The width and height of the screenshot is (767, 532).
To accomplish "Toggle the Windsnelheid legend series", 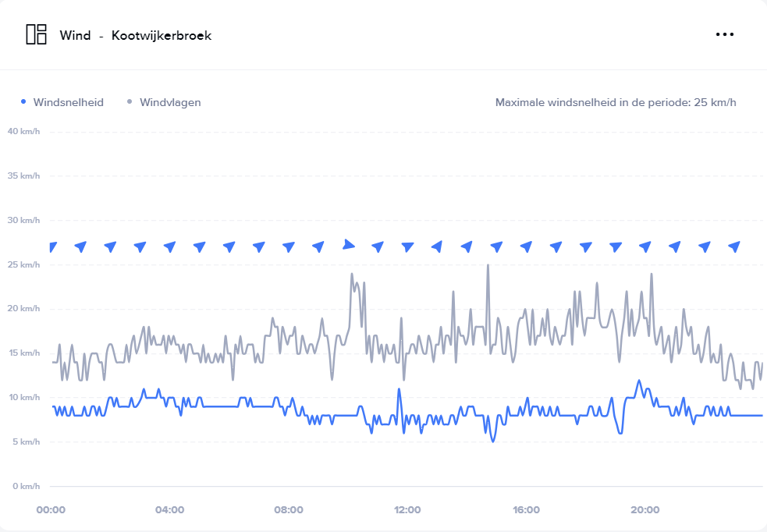I will [x=68, y=102].
